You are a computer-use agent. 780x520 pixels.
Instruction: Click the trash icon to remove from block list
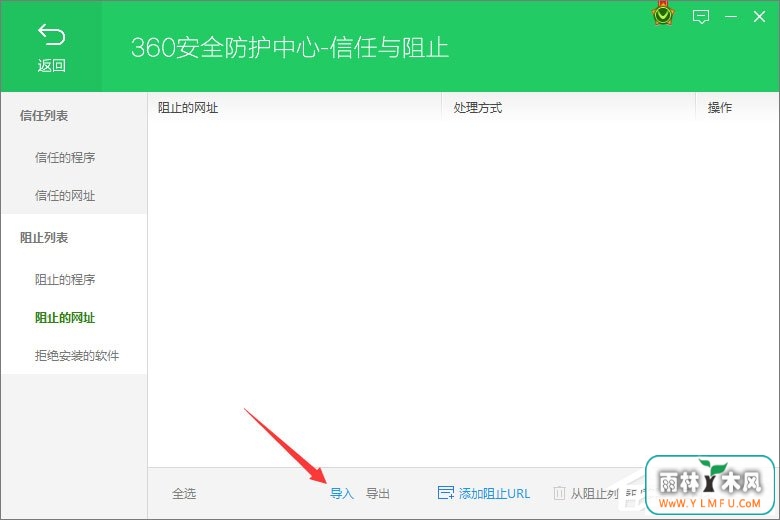tap(559, 493)
